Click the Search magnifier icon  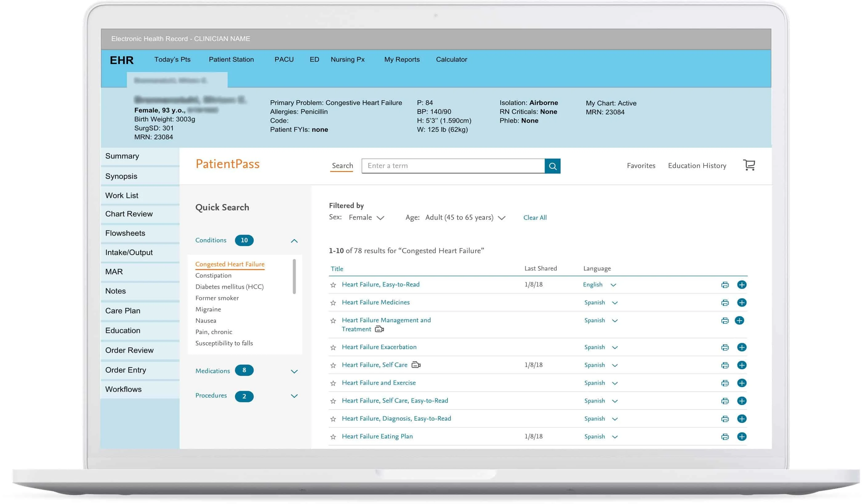553,166
